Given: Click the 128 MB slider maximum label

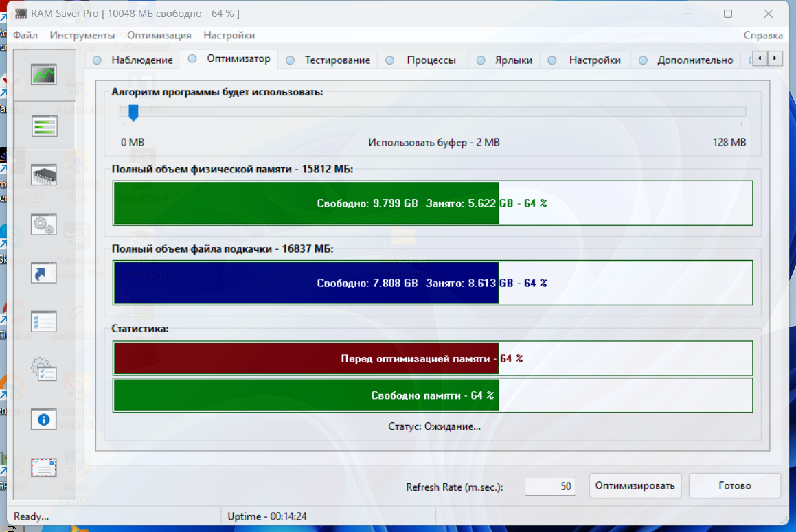Looking at the screenshot, I should (729, 142).
